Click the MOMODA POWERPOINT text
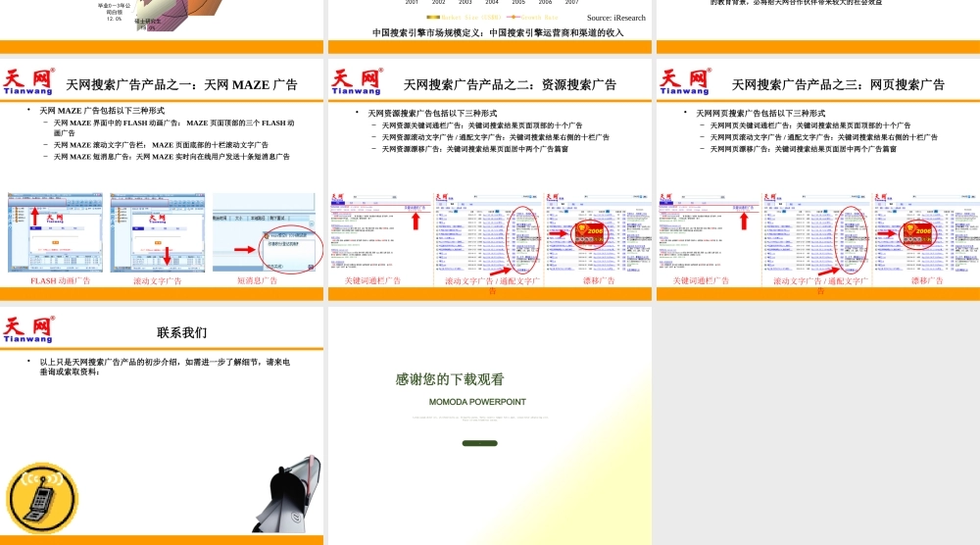This screenshot has height=545, width=980. point(477,402)
